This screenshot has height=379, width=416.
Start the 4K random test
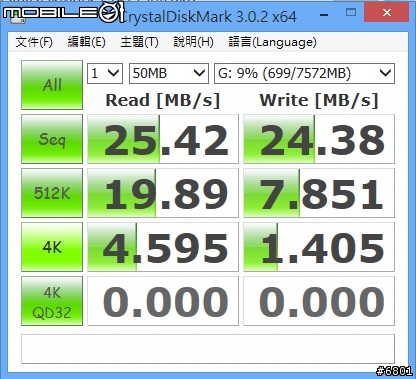[52, 247]
